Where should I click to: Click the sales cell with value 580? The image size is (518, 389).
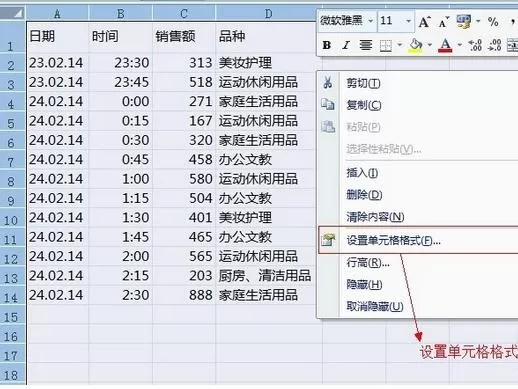184,179
